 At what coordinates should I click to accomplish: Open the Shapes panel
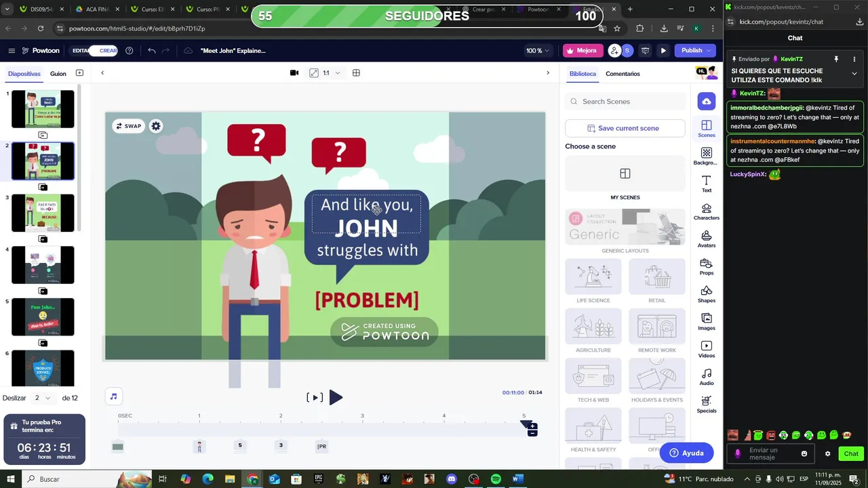[x=706, y=294]
